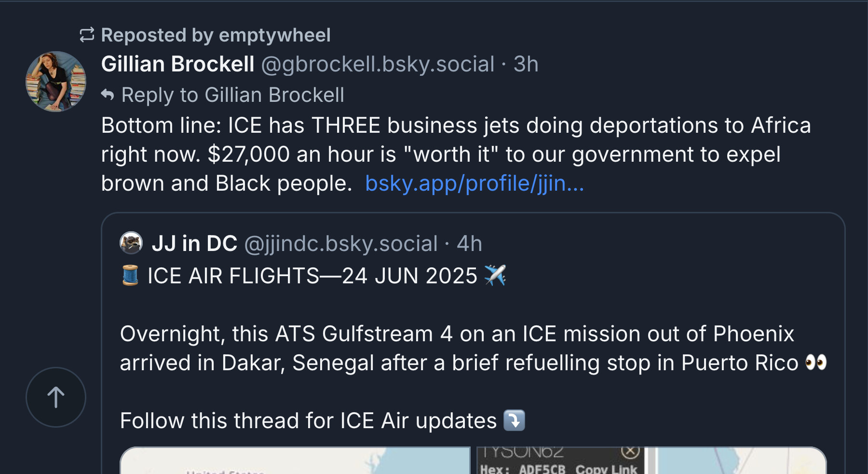Open Gillian Brockell's profile avatar

coord(56,82)
